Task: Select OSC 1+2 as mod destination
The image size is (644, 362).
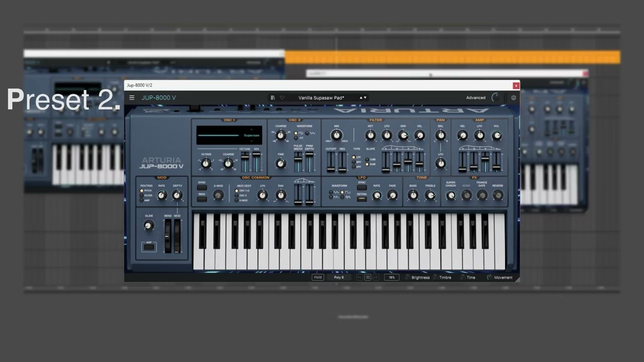Action: [237, 191]
